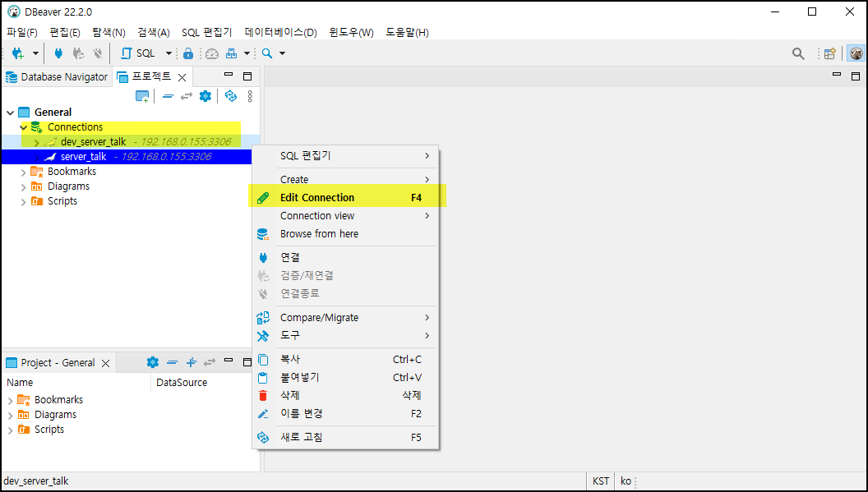Choose Edit Connection from the context menu
Image resolution: width=868 pixels, height=492 pixels.
345,198
